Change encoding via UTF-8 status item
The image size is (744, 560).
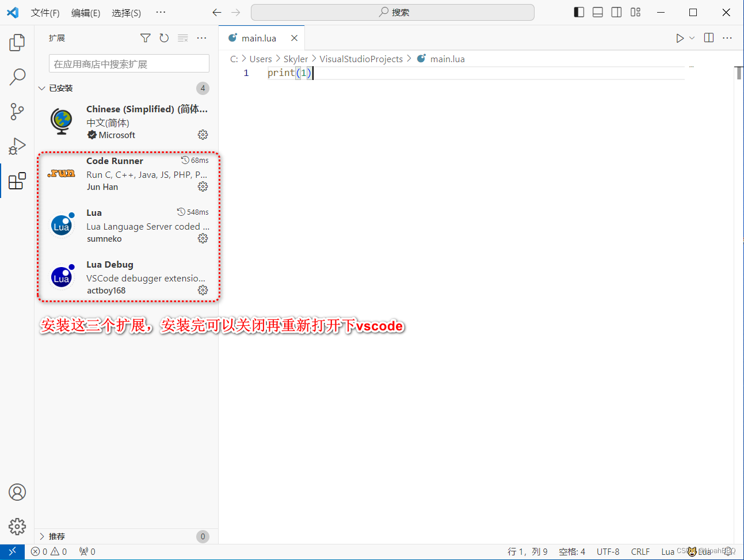click(x=608, y=551)
